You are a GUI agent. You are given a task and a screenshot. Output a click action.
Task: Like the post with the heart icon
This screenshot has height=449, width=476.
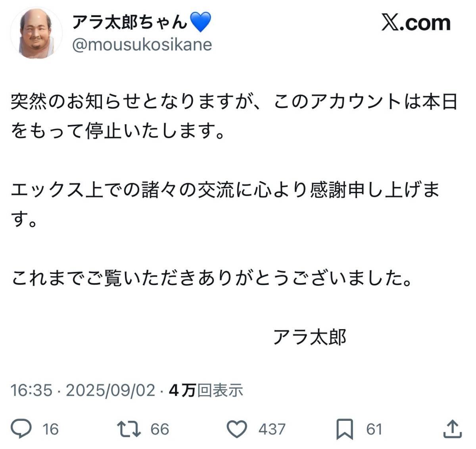pos(237,429)
